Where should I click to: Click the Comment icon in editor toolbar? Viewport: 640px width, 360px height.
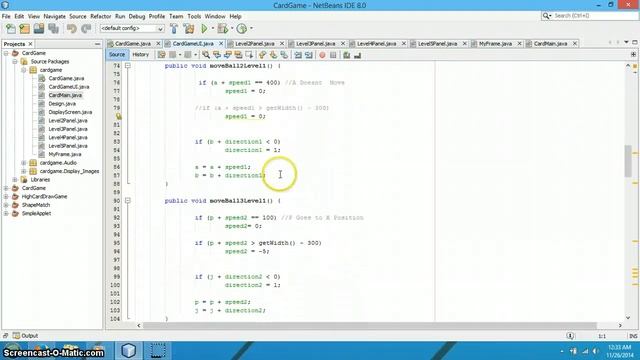(x=347, y=55)
